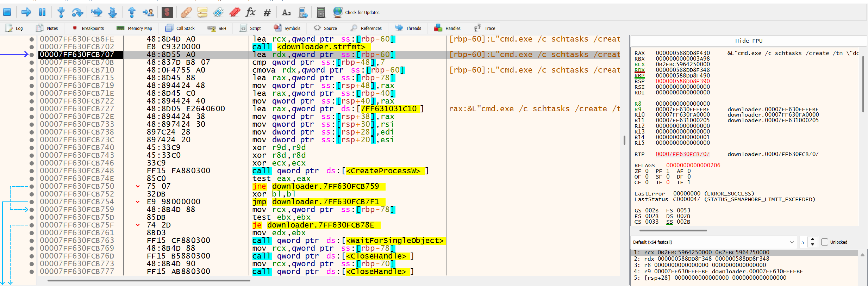Screen dimensions: 868x286
Task: Open the Scylla plugin icon
Action: point(167,13)
